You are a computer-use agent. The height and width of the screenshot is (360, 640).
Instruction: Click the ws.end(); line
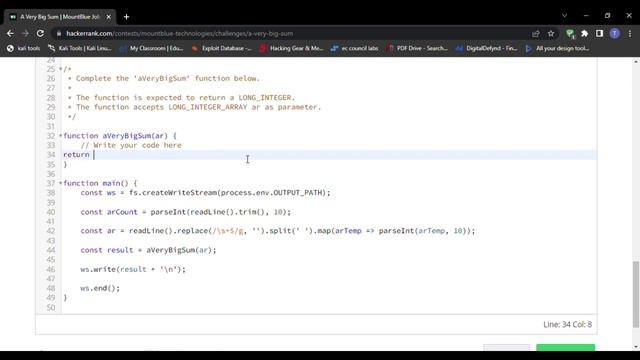pyautogui.click(x=100, y=288)
